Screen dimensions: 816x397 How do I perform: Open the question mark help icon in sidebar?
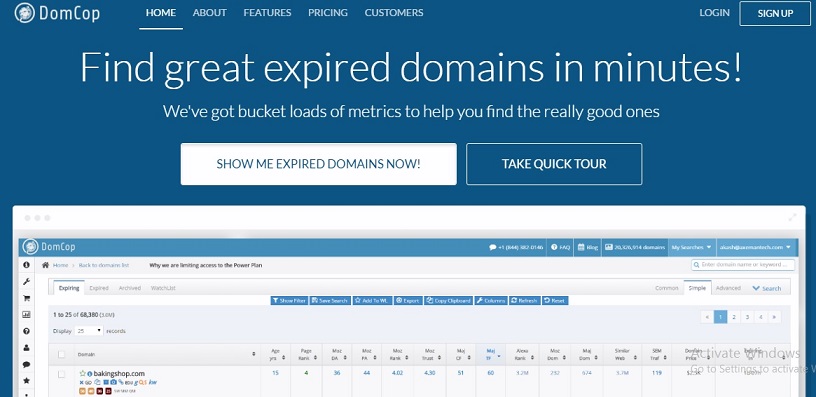tap(27, 331)
